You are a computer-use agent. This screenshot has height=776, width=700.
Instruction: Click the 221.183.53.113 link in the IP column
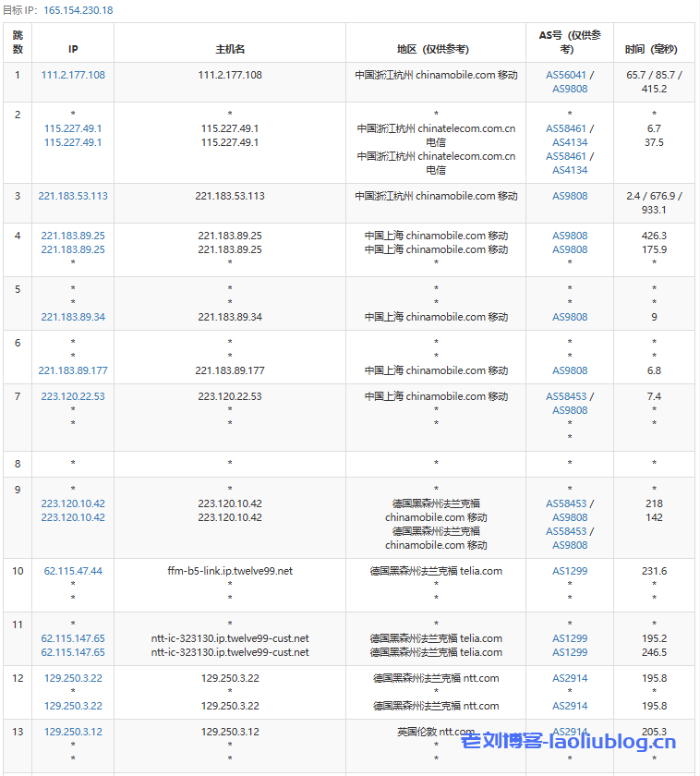tap(73, 196)
